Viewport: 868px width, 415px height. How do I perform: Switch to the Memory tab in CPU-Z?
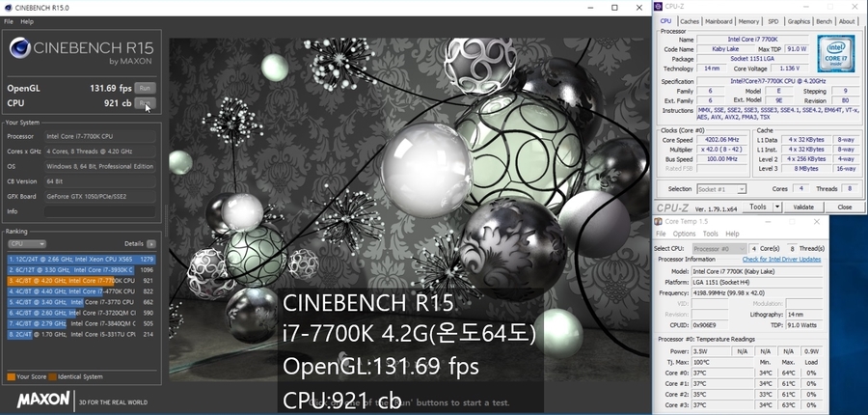point(748,21)
